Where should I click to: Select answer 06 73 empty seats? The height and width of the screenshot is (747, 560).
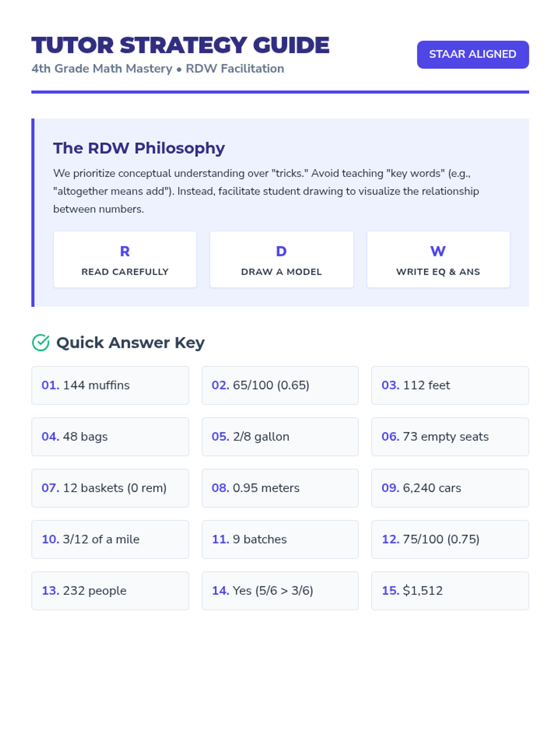[450, 437]
